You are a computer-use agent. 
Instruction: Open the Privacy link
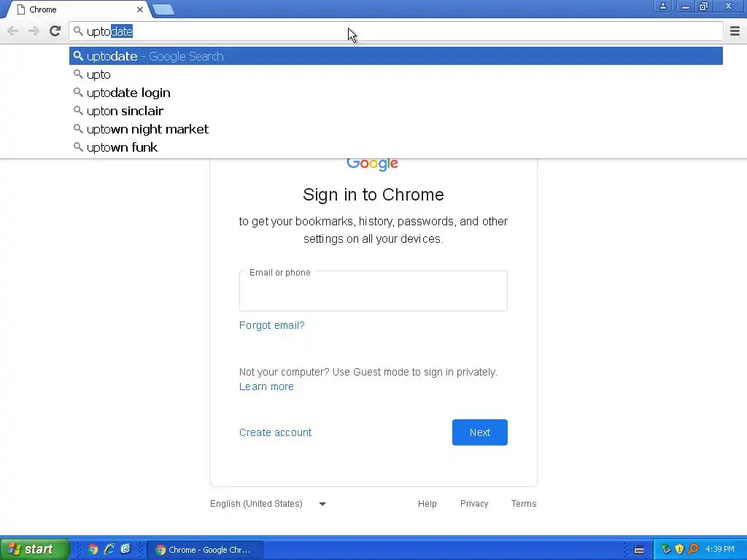coord(474,504)
